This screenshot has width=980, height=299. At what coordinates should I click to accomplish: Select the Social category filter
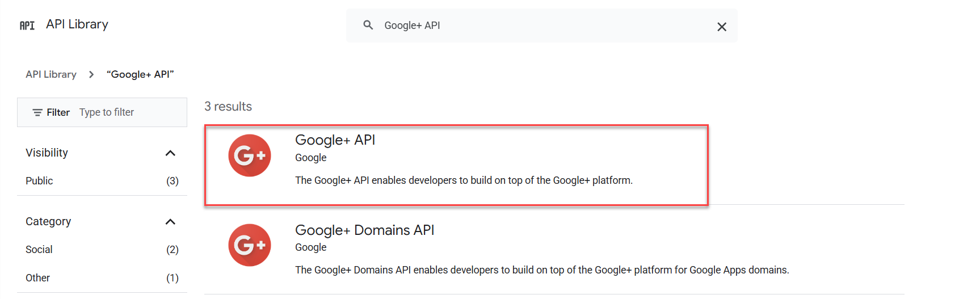[x=39, y=250]
